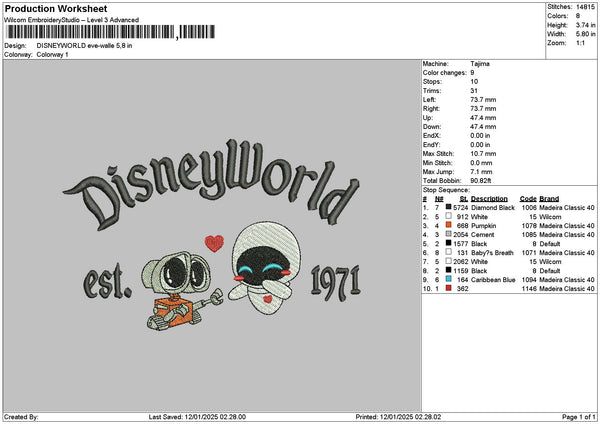Click design name 'DISNEYWORLD eve-walle 5,8 in'
Viewport: 600px width, 424px height.
pyautogui.click(x=84, y=46)
